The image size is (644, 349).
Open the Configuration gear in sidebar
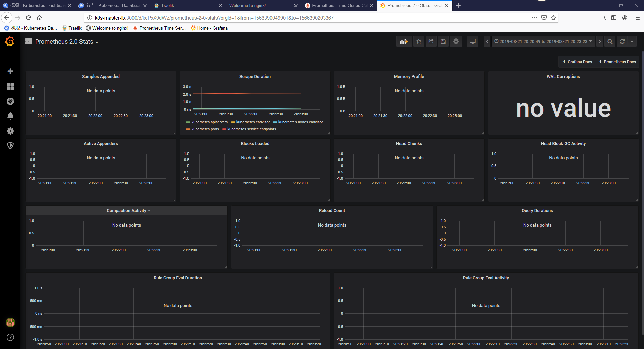[x=10, y=131]
